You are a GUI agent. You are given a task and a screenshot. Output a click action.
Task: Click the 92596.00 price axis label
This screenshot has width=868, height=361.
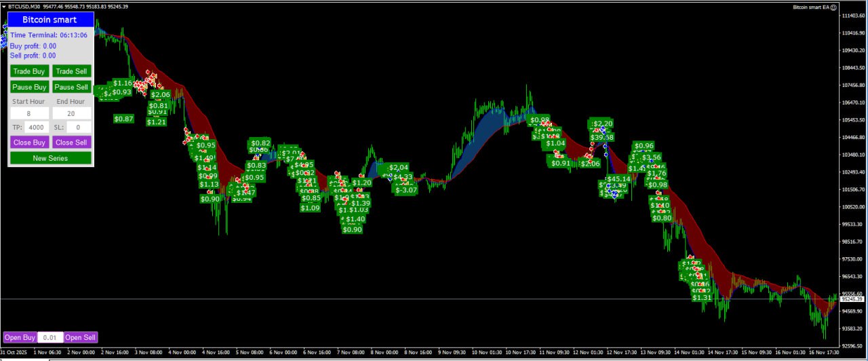852,346
